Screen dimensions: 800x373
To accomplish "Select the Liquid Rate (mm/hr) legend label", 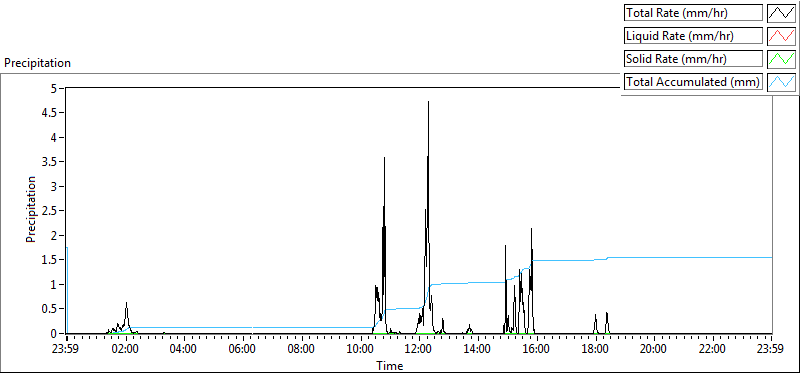I will (x=693, y=36).
